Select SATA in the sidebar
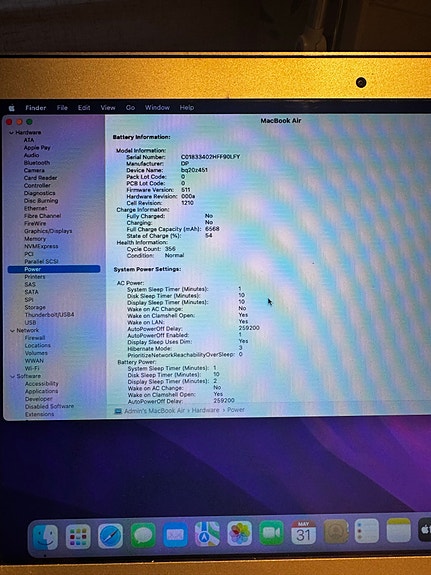This screenshot has height=575, width=431. click(32, 292)
